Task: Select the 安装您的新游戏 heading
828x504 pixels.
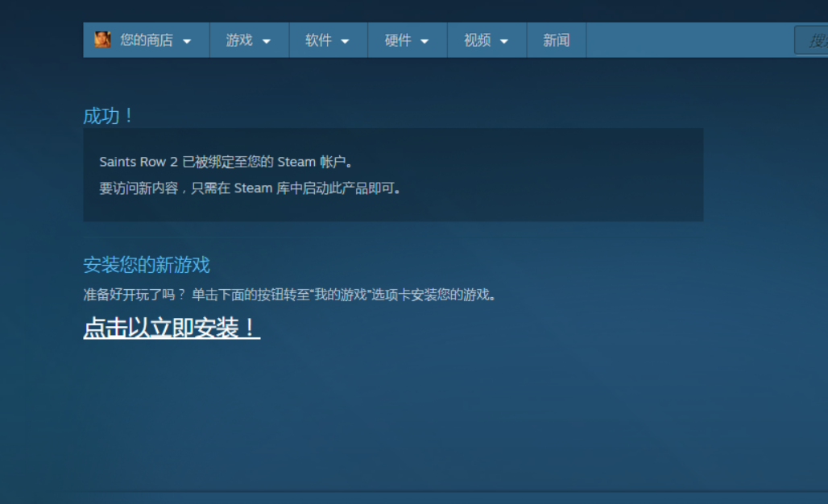Action: 147,264
